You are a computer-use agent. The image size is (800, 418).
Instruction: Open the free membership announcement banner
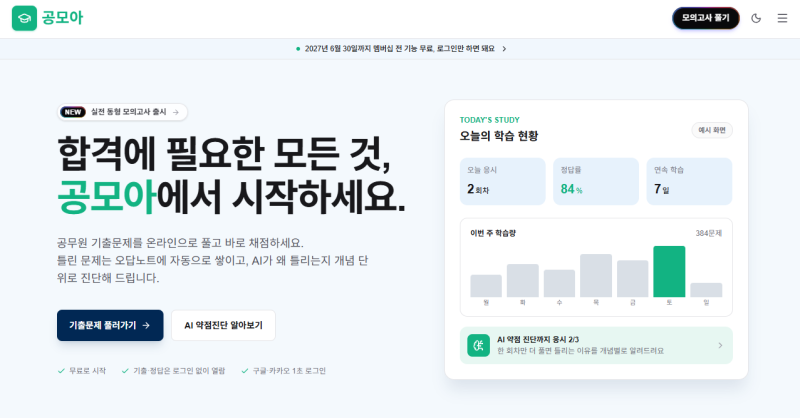pyautogui.click(x=401, y=48)
